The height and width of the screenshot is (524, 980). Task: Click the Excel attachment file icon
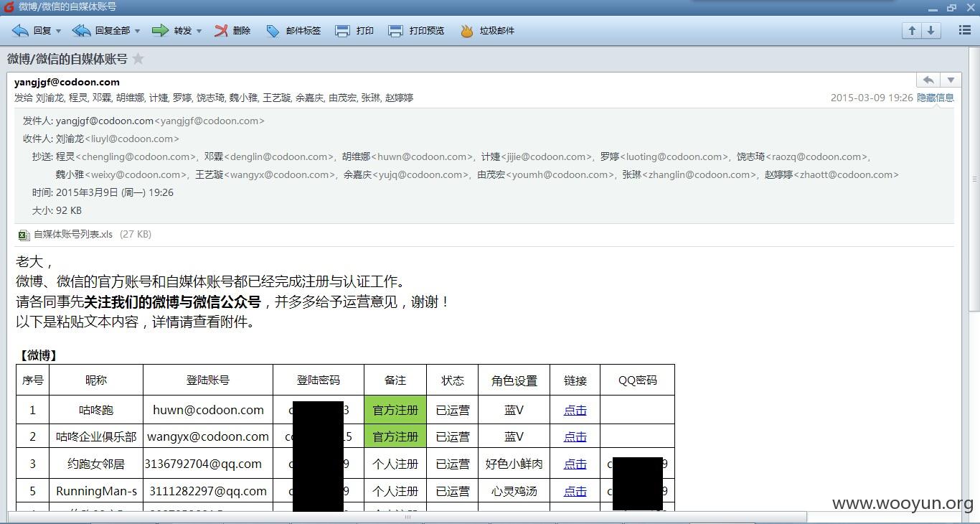click(24, 235)
